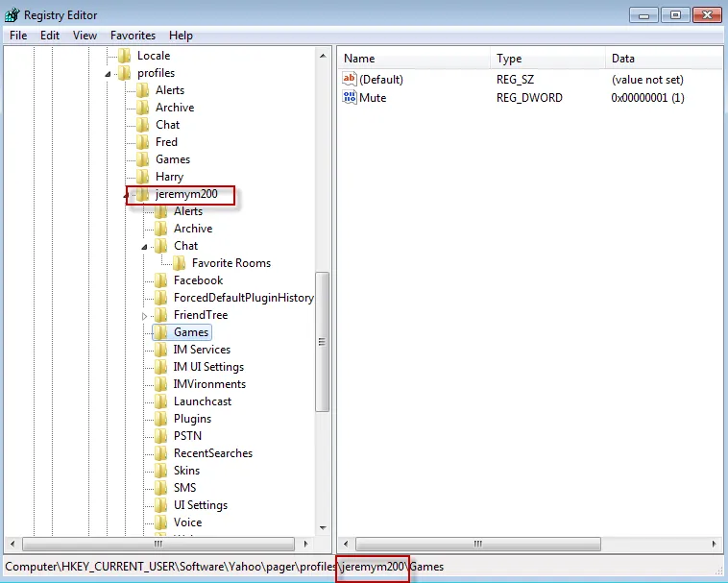This screenshot has width=728, height=583.
Task: Open the File menu
Action: tap(18, 36)
